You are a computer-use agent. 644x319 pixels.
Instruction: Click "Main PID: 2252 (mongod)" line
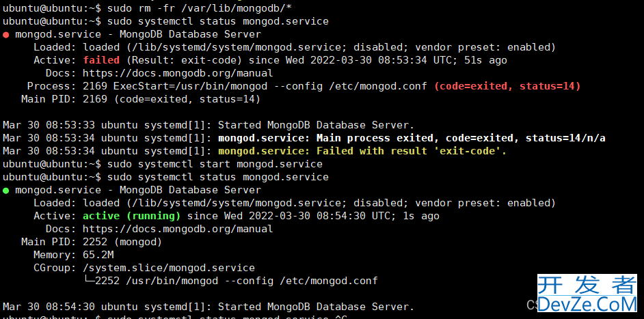92,242
